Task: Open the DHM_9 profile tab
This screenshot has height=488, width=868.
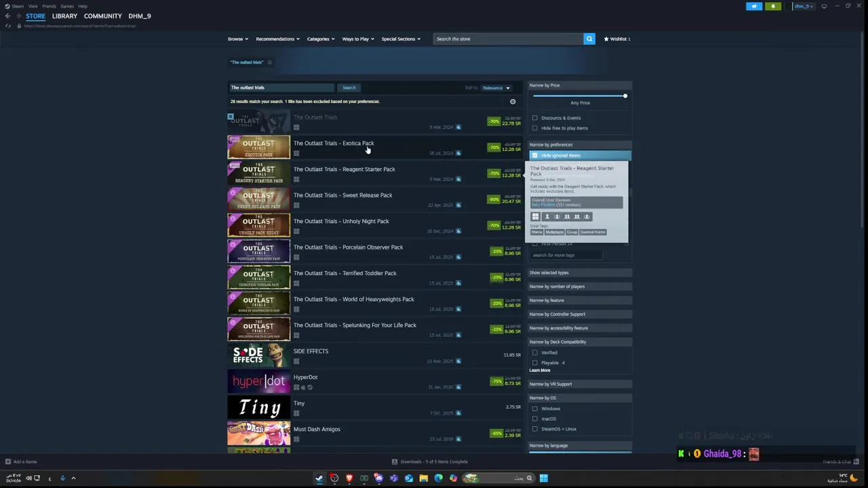Action: pos(140,16)
